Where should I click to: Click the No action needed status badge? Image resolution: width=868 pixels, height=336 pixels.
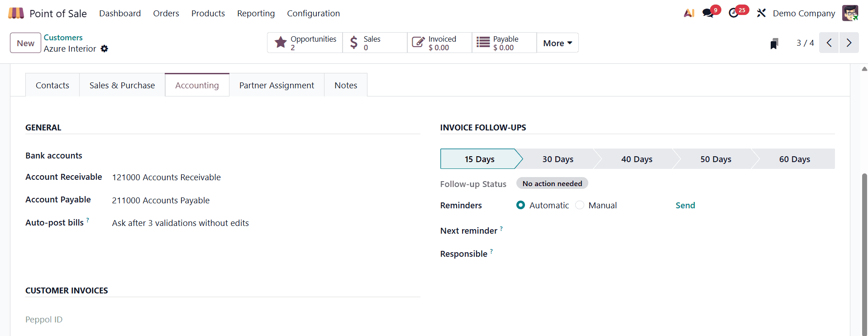pos(552,183)
